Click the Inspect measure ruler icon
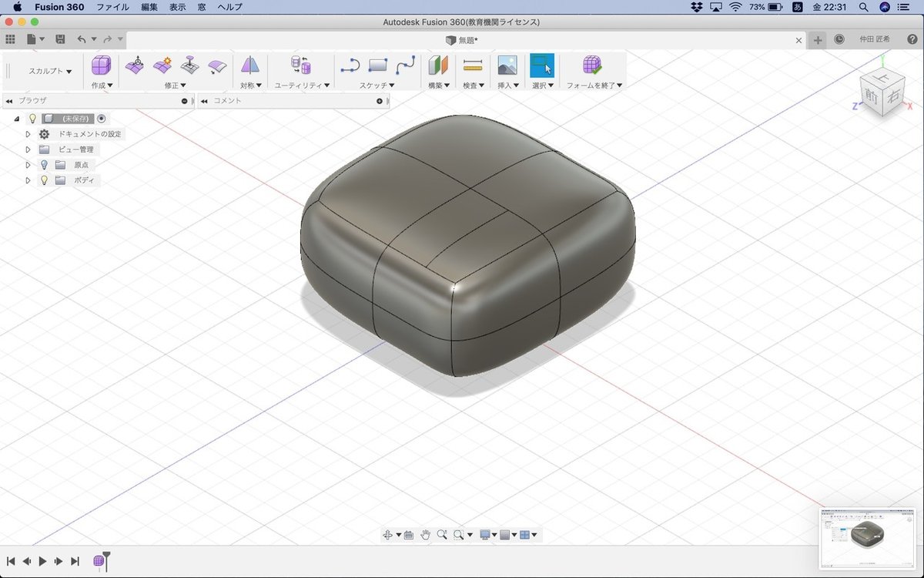Image resolution: width=924 pixels, height=578 pixels. [x=473, y=66]
